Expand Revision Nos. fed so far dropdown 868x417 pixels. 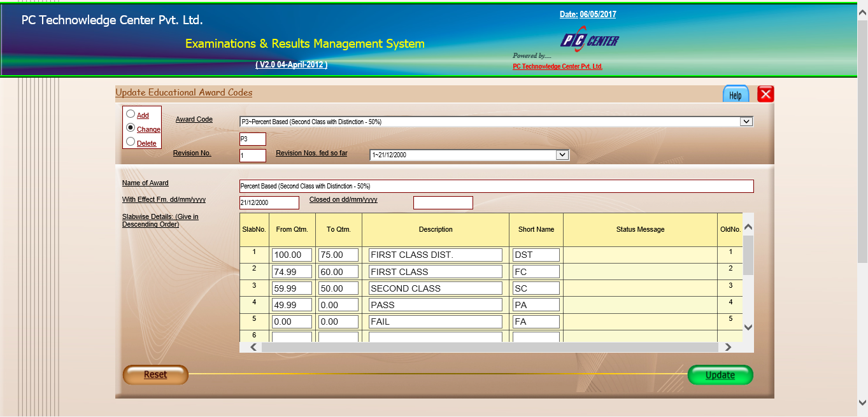[562, 155]
